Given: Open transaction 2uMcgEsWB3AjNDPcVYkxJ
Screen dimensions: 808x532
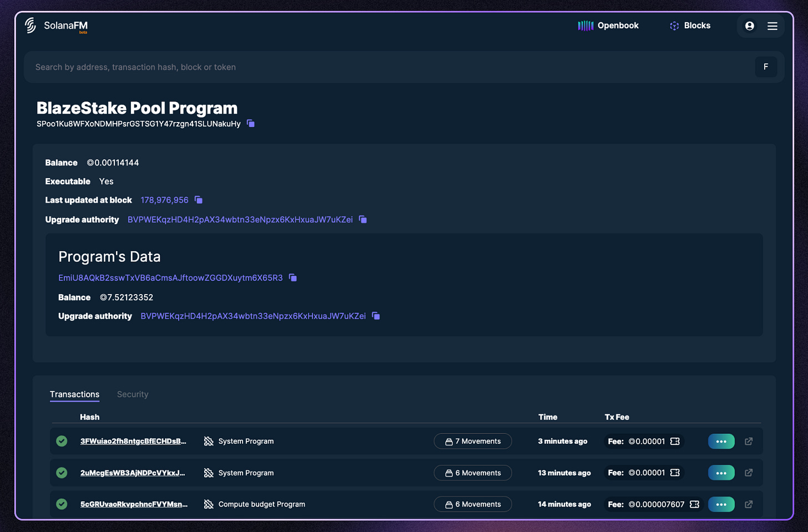Looking at the screenshot, I should point(133,473).
